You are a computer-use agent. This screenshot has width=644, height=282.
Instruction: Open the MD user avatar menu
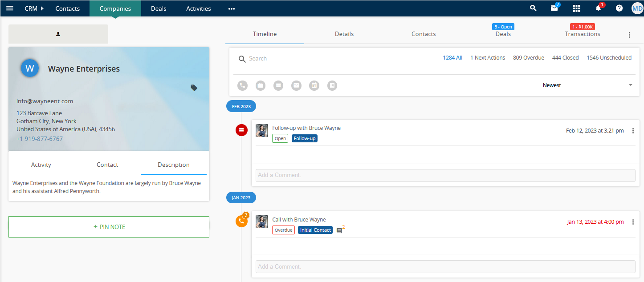[x=637, y=8]
